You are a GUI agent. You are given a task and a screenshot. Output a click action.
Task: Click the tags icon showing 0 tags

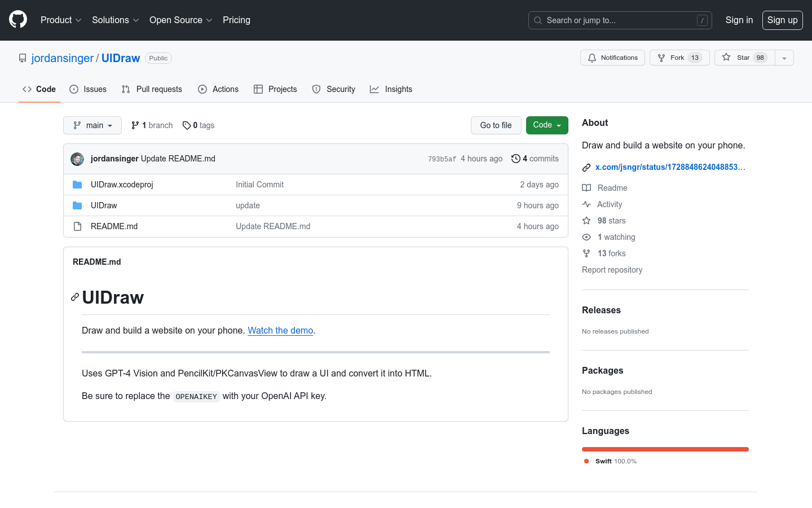187,125
